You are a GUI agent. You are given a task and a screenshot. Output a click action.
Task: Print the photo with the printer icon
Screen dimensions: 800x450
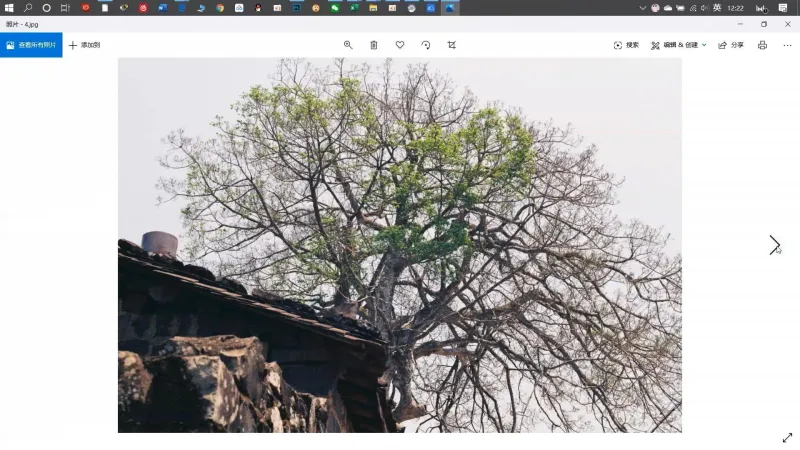762,45
